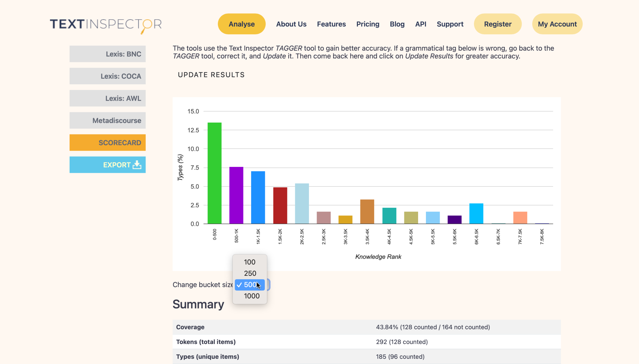Image resolution: width=639 pixels, height=364 pixels.
Task: Open the Analyse page
Action: [241, 24]
